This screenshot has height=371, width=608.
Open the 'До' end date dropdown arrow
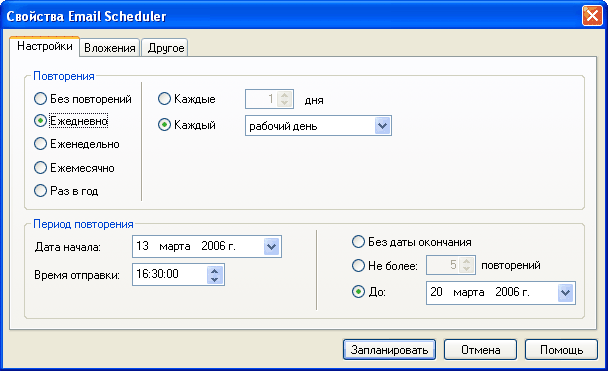click(565, 293)
